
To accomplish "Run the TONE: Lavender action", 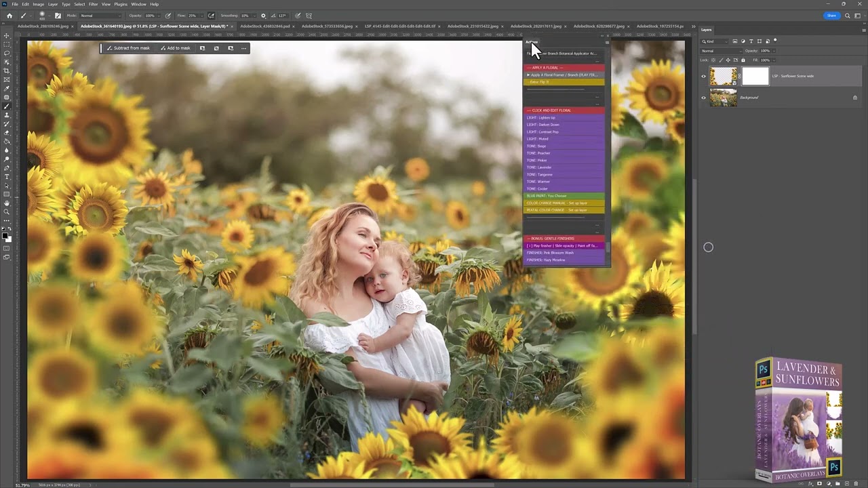I will [x=564, y=167].
